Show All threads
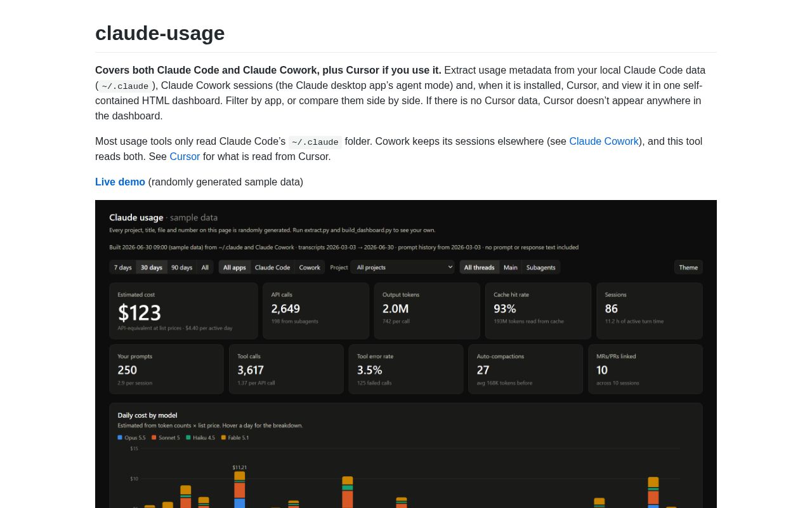The height and width of the screenshot is (508, 812). (480, 267)
